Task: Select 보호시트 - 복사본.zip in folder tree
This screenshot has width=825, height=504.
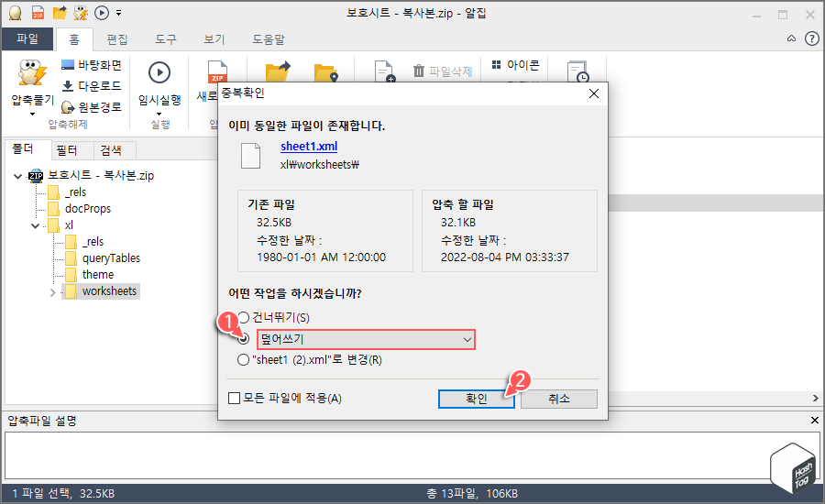Action: click(x=101, y=175)
